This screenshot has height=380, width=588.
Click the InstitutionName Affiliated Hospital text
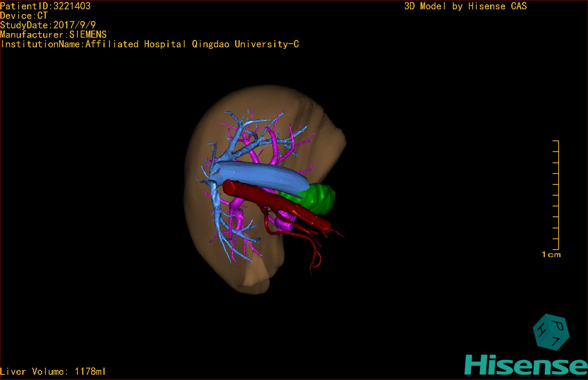(150, 44)
